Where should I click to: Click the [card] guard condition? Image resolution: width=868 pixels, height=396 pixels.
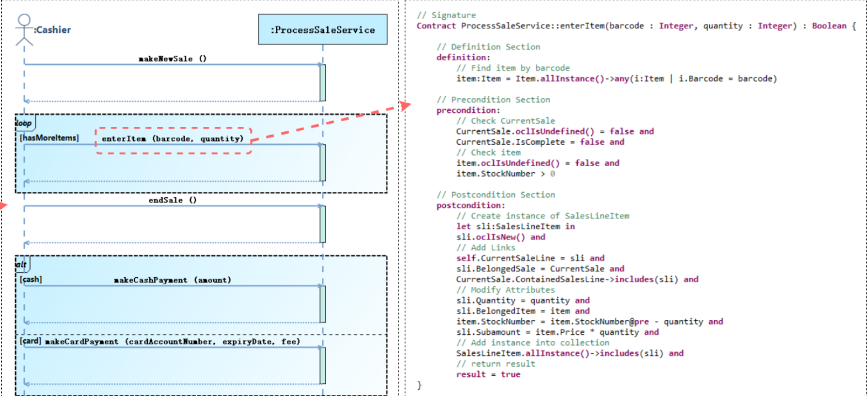pos(31,341)
